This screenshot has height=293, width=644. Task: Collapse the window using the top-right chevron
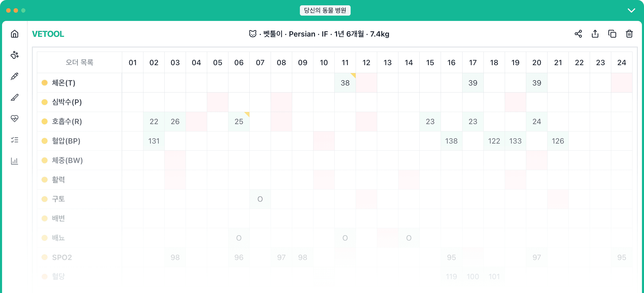[631, 10]
